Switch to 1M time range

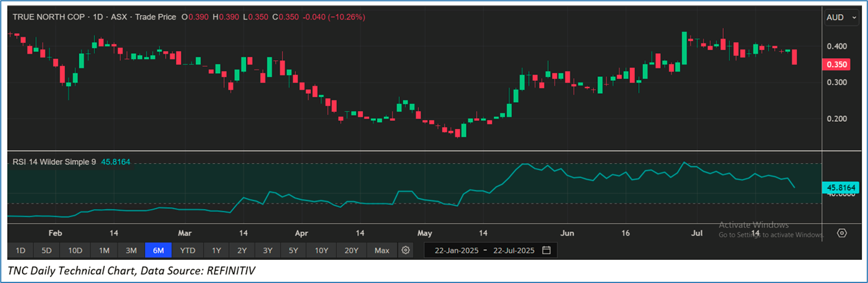coord(104,250)
